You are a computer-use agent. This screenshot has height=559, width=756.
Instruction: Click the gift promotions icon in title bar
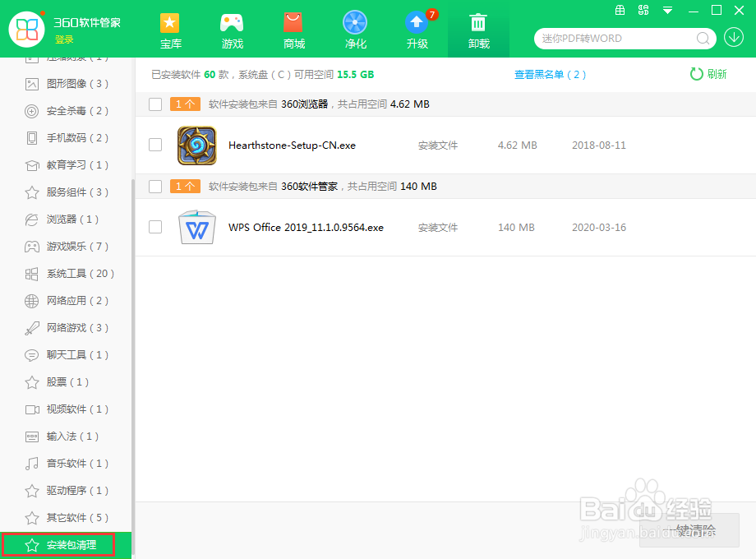tap(620, 11)
